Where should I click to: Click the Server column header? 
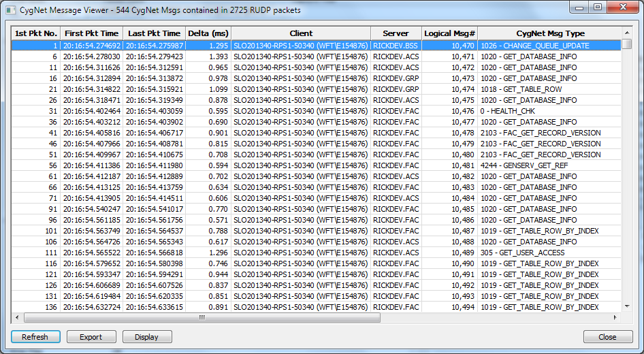[396, 33]
